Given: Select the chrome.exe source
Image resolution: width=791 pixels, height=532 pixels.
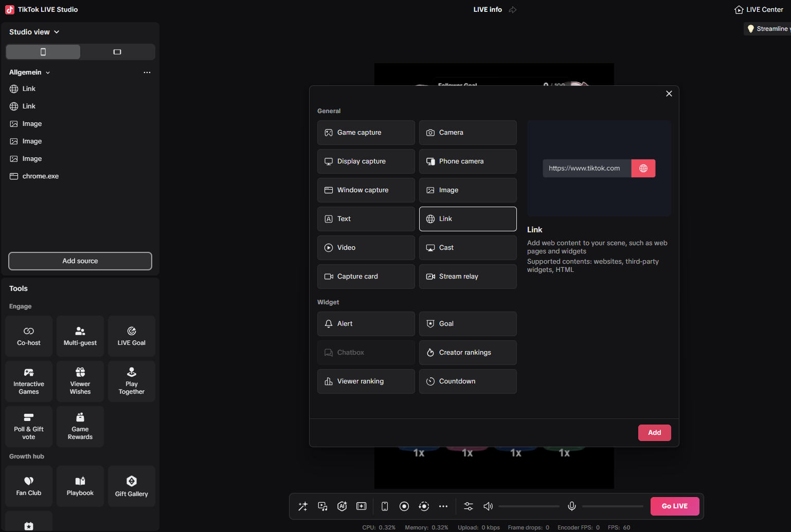Looking at the screenshot, I should [x=80, y=176].
